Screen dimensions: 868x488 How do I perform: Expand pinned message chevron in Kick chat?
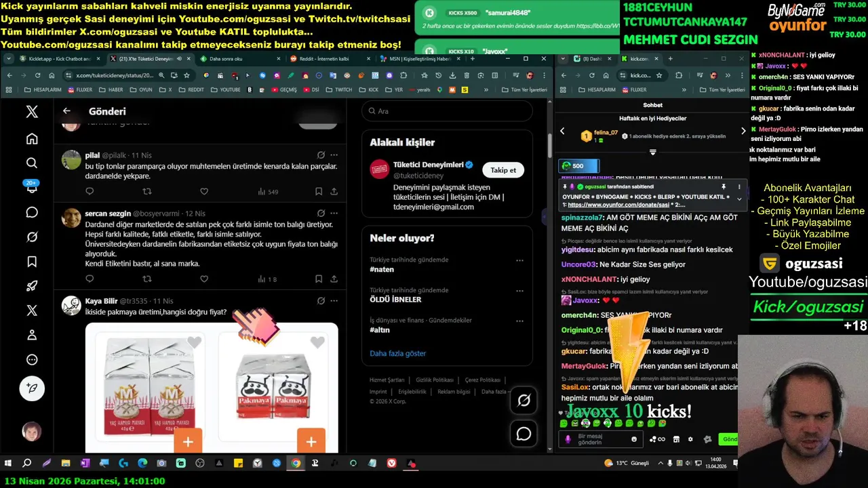click(739, 199)
